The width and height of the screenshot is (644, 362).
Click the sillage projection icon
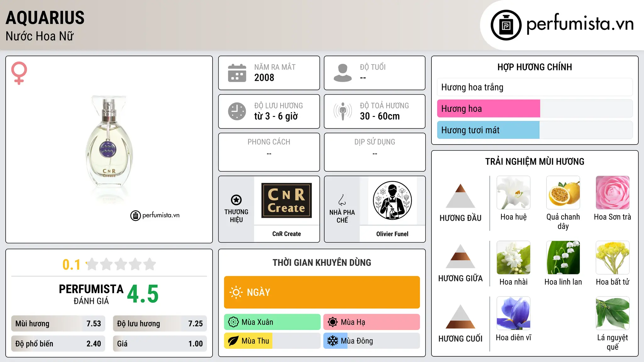(x=342, y=111)
